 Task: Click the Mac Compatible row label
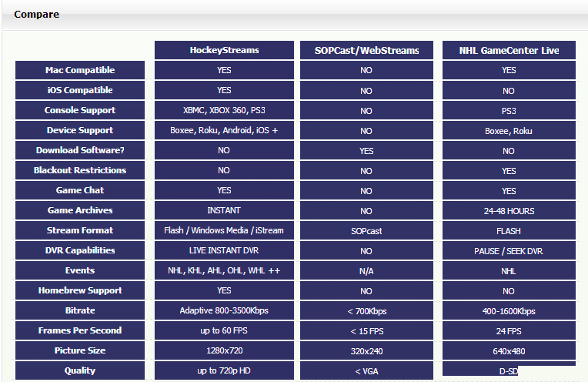[x=80, y=70]
